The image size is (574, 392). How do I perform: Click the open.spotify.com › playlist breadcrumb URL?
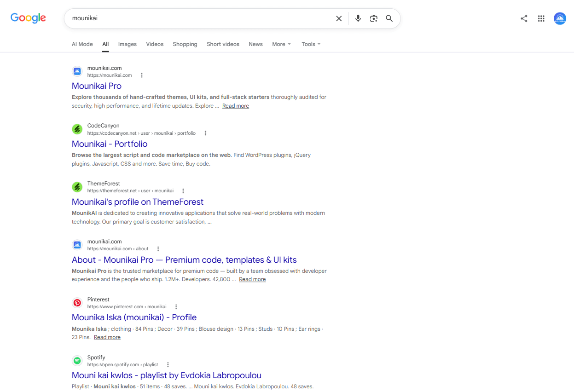(122, 364)
